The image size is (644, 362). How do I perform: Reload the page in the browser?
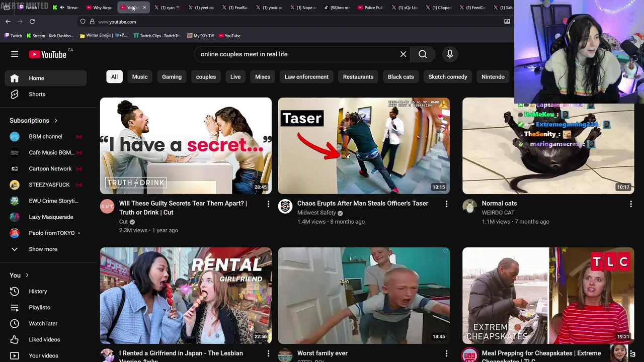click(32, 22)
